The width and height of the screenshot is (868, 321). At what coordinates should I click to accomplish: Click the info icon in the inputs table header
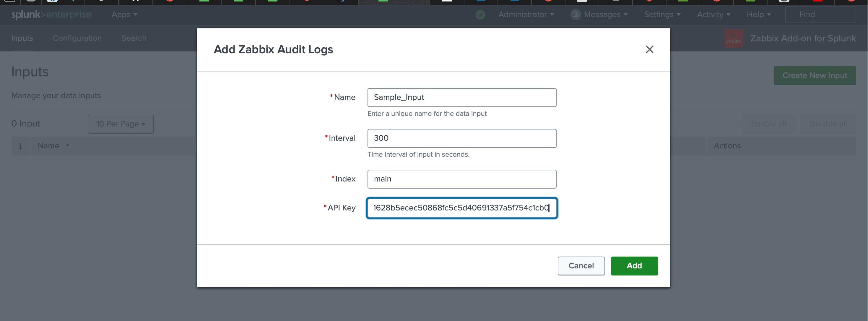20,146
